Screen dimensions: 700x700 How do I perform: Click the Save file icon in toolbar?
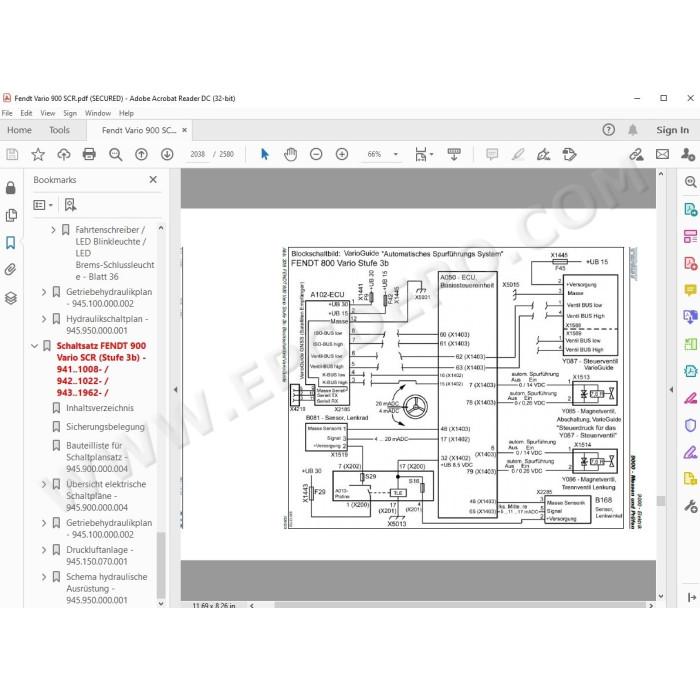pyautogui.click(x=12, y=154)
